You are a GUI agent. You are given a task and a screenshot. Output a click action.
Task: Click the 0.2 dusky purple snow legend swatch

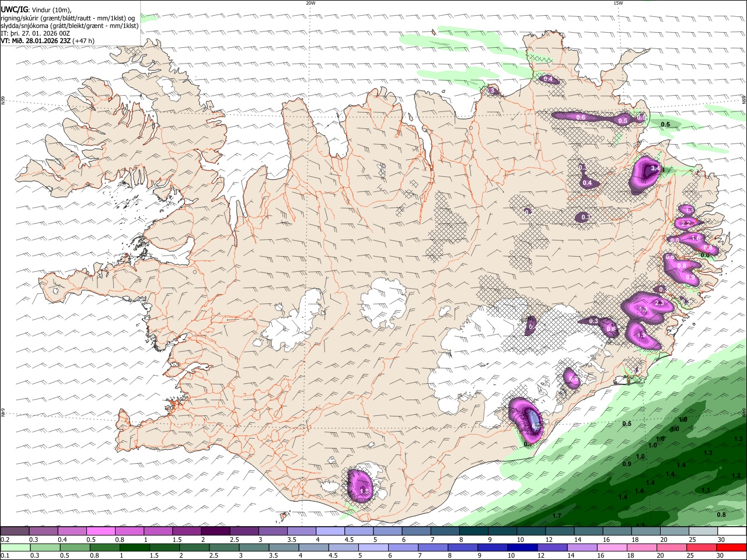tap(15, 531)
